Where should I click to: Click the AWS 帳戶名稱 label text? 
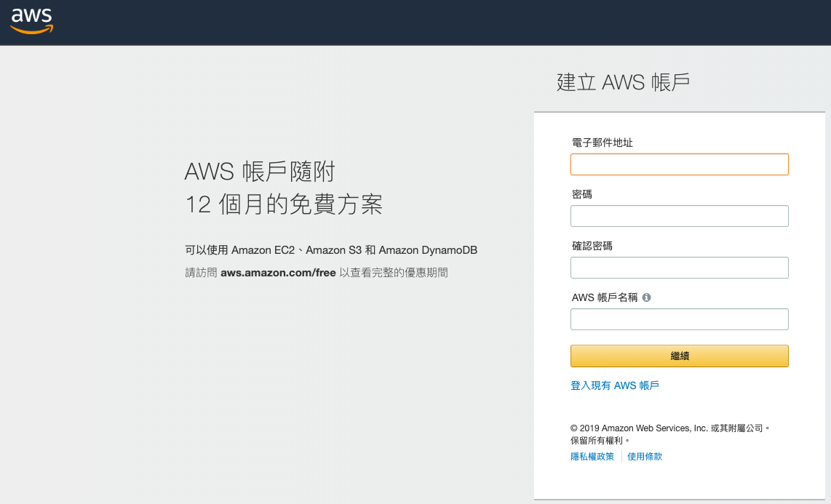click(x=605, y=297)
